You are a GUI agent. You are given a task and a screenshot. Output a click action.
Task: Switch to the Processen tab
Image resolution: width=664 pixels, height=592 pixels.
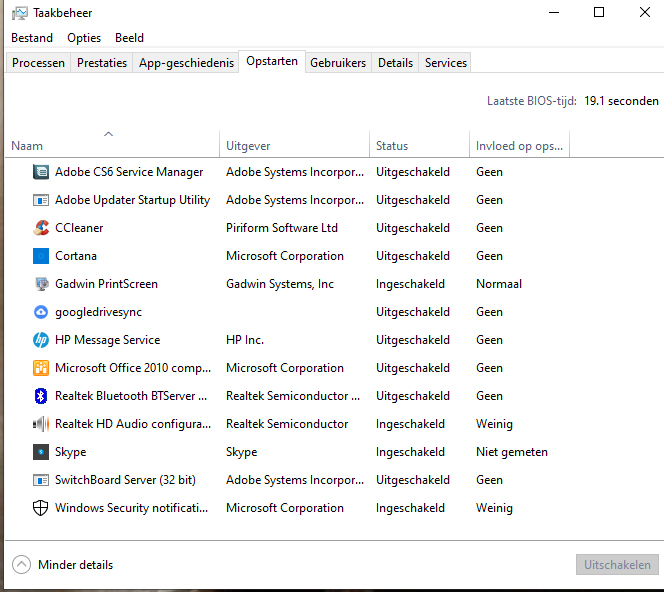pos(38,62)
